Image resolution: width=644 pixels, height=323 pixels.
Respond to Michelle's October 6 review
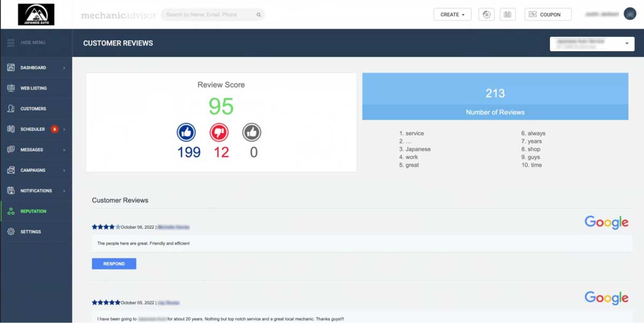(x=114, y=263)
